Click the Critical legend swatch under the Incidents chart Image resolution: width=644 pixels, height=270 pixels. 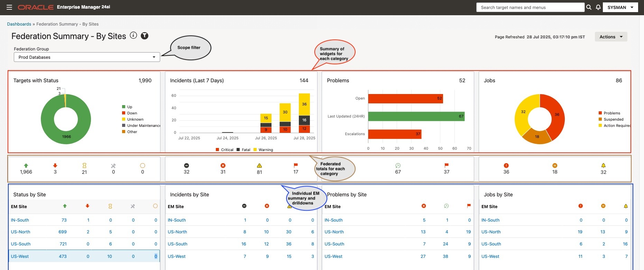[x=217, y=150]
